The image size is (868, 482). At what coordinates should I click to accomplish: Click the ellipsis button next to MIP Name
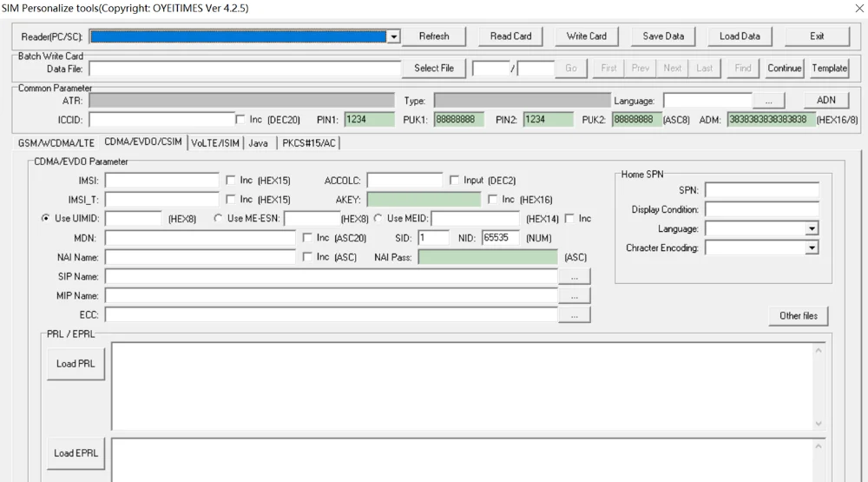click(x=574, y=296)
